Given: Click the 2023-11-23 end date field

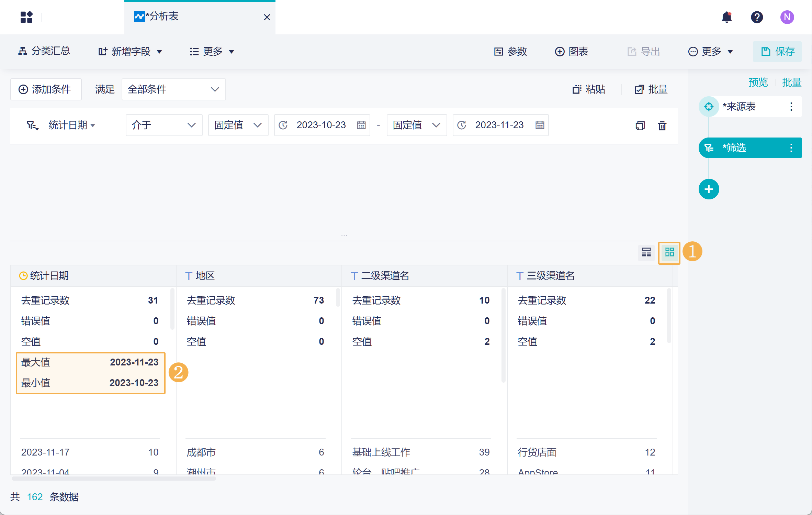Looking at the screenshot, I should click(499, 125).
